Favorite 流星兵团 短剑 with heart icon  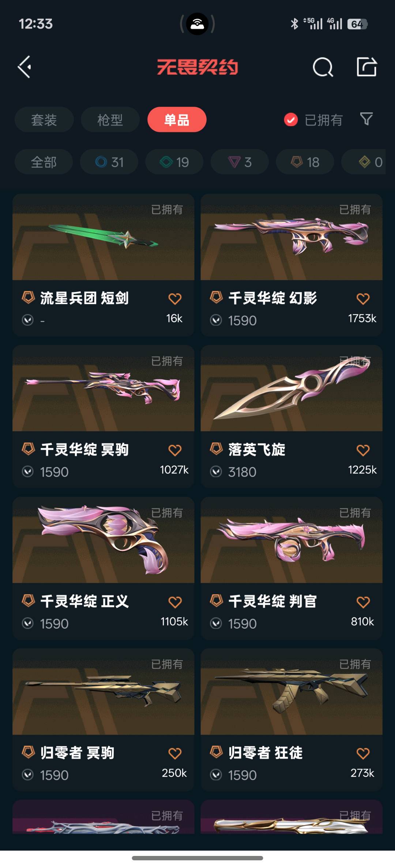(175, 299)
